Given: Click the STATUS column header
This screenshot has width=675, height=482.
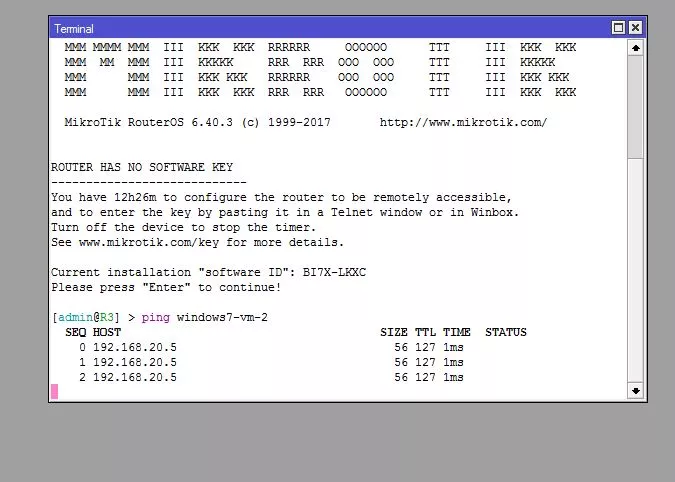Looking at the screenshot, I should tap(506, 332).
